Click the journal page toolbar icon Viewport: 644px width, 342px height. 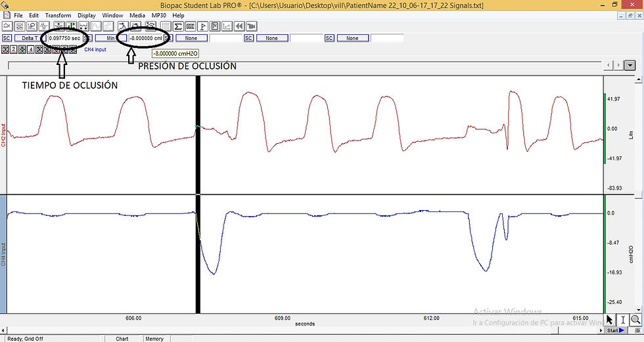coord(215,26)
